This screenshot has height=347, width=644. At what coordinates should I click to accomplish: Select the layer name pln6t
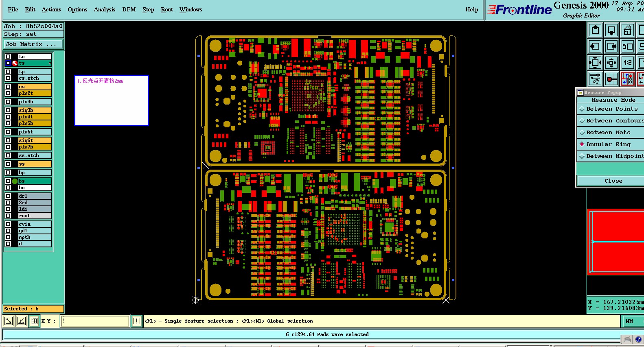(35, 132)
